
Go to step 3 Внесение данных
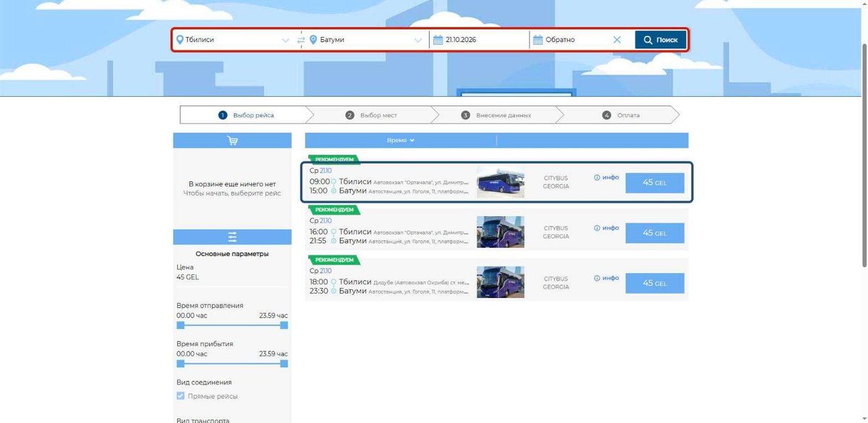click(x=496, y=115)
